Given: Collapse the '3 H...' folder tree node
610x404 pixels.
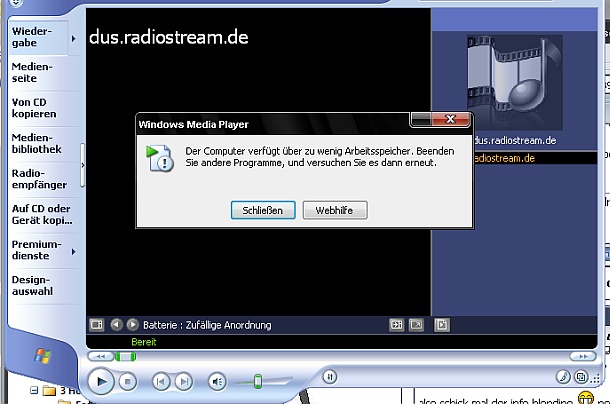Looking at the screenshot, I should [x=34, y=390].
